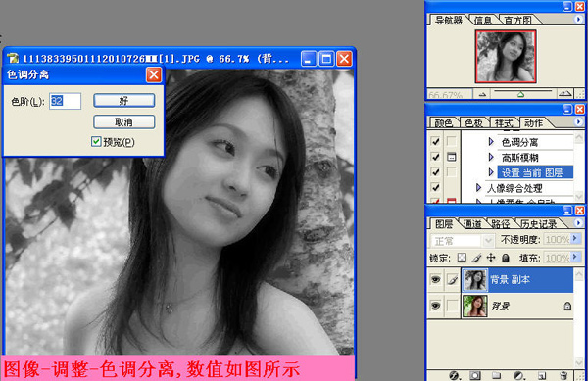This screenshot has height=381, width=588.
Task: Adjust the Navigator zoom slider handle
Action: point(520,94)
